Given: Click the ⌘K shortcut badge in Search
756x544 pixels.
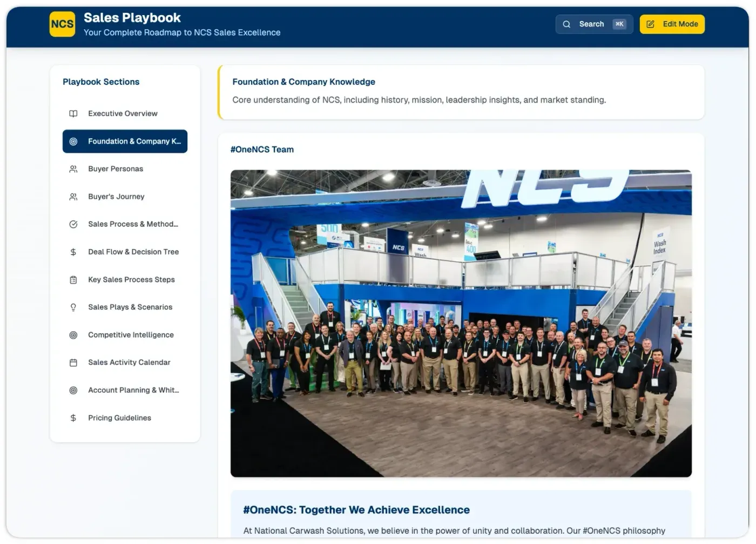Looking at the screenshot, I should pyautogui.click(x=619, y=24).
